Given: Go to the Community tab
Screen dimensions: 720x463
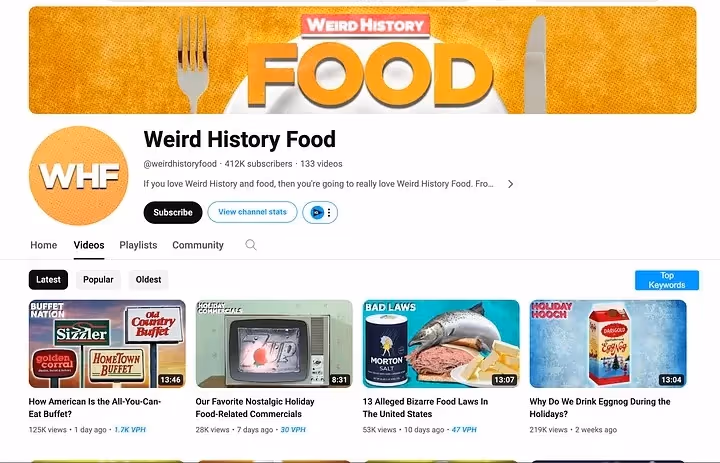Looking at the screenshot, I should coord(198,245).
